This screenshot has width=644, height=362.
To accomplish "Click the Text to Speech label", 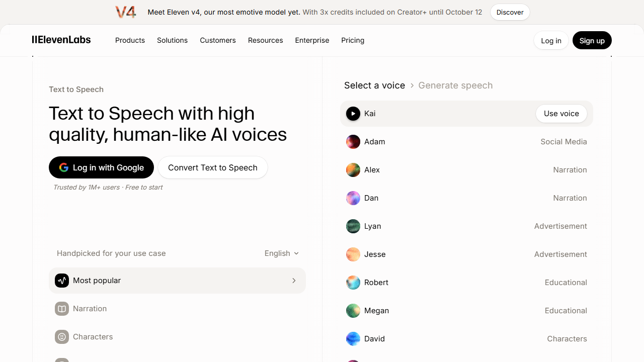I will click(76, 89).
